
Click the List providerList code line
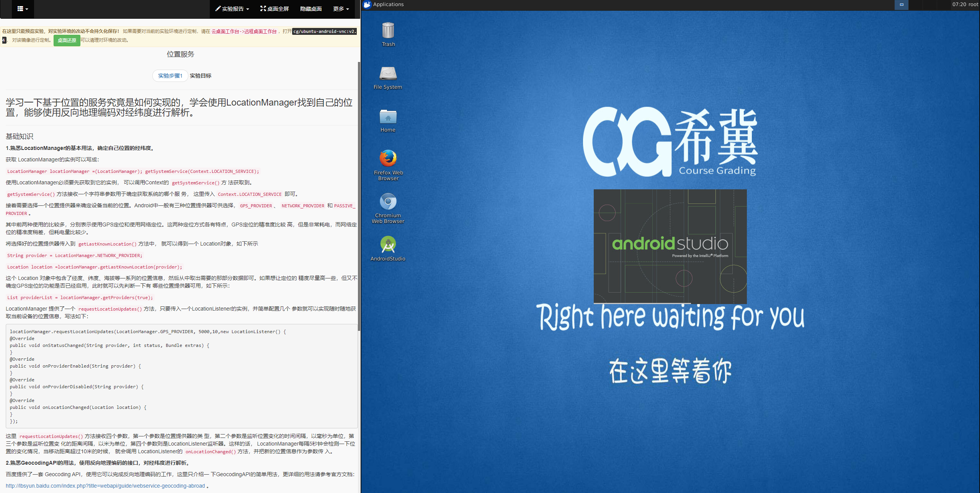coord(80,298)
